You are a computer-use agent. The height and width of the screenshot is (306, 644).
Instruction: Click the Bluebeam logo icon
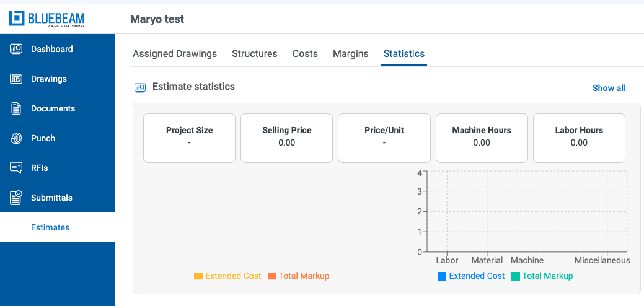pyautogui.click(x=17, y=19)
